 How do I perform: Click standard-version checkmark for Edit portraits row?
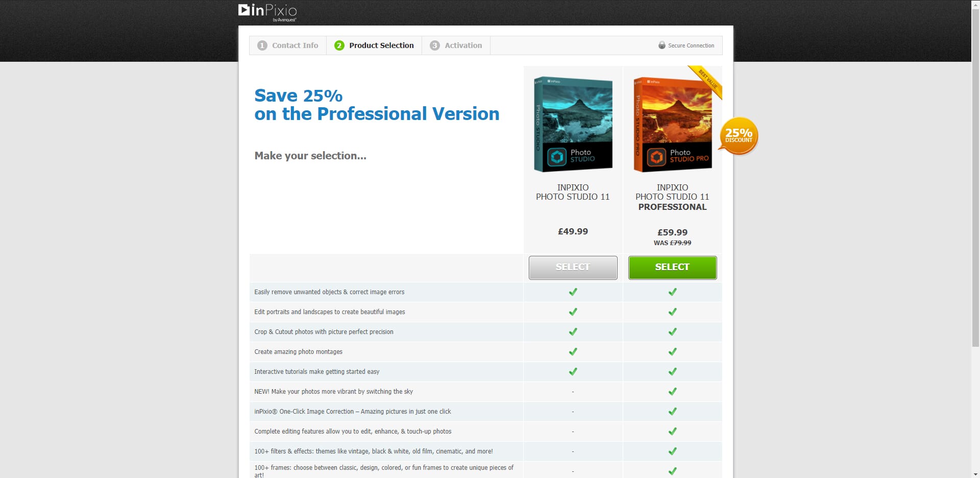(573, 312)
